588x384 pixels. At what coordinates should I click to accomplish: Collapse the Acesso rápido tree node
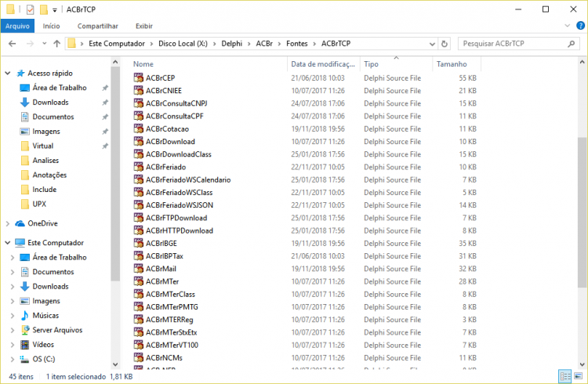click(x=8, y=73)
